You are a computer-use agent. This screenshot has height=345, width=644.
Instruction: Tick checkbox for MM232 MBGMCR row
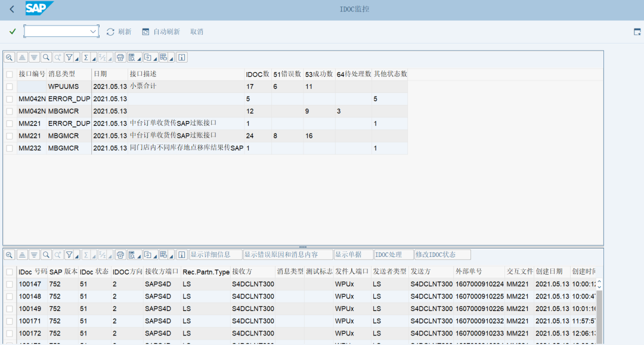coord(10,148)
